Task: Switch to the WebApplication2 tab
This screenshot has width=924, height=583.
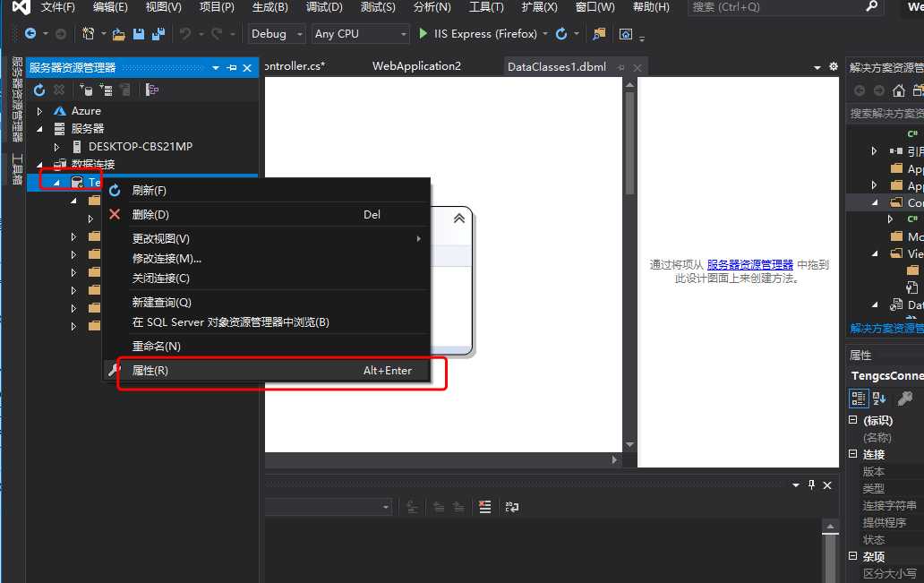Action: (x=416, y=66)
